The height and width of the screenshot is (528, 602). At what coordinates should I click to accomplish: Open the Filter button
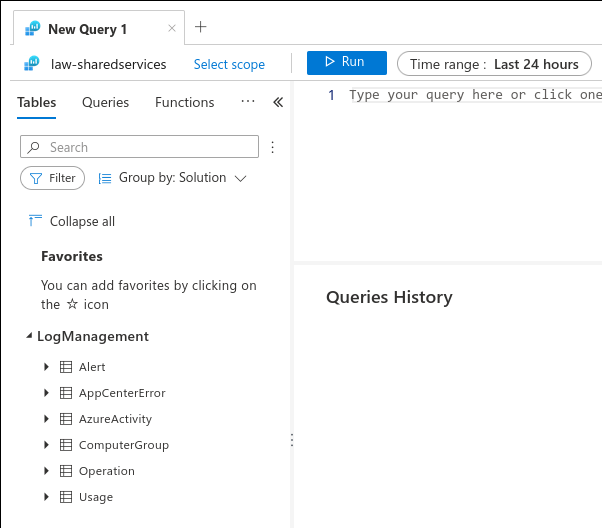coord(53,178)
